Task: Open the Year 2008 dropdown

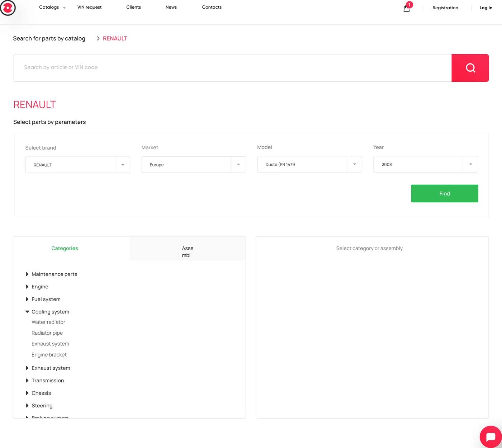Action: [426, 164]
